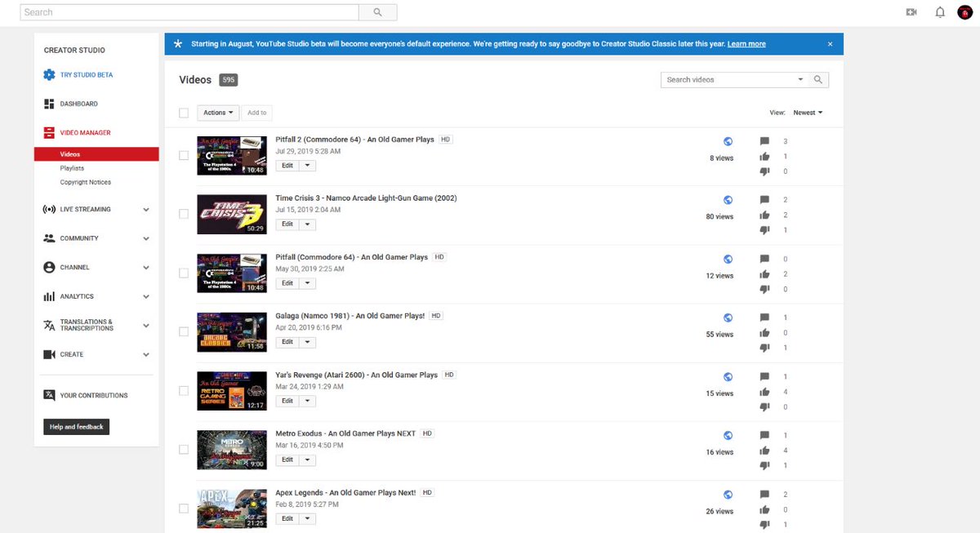Open Your Contributions in the sidebar
The height and width of the screenshot is (533, 980).
pyautogui.click(x=94, y=395)
